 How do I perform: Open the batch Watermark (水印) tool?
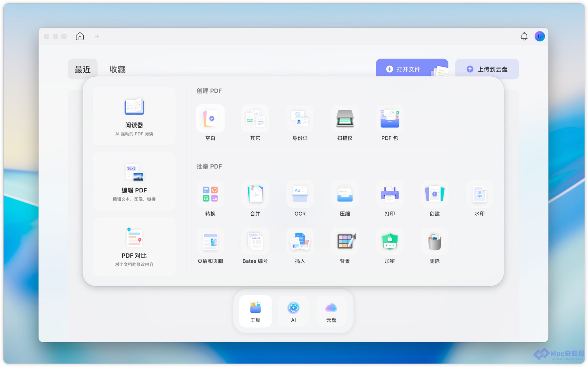coord(479,194)
